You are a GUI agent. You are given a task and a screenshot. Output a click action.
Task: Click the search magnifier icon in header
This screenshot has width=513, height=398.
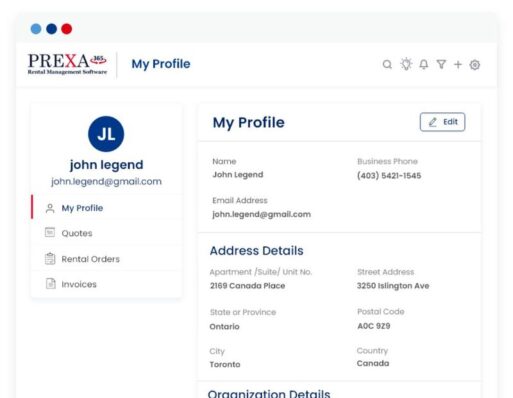(x=387, y=64)
